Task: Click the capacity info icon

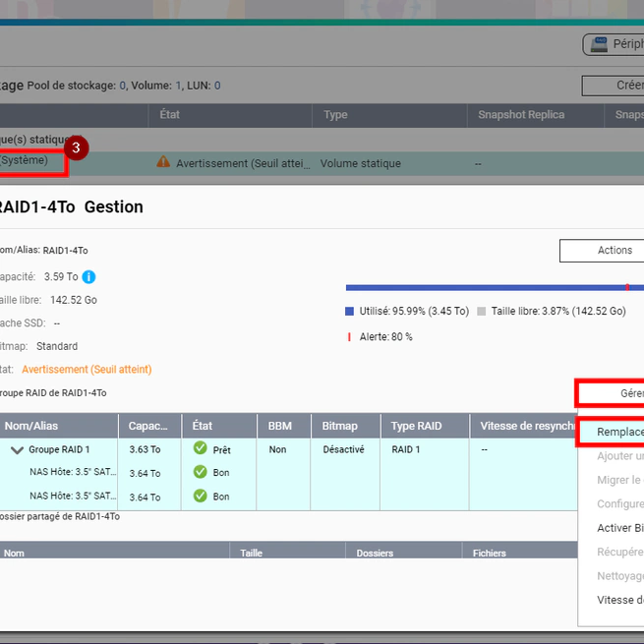Action: tap(88, 277)
